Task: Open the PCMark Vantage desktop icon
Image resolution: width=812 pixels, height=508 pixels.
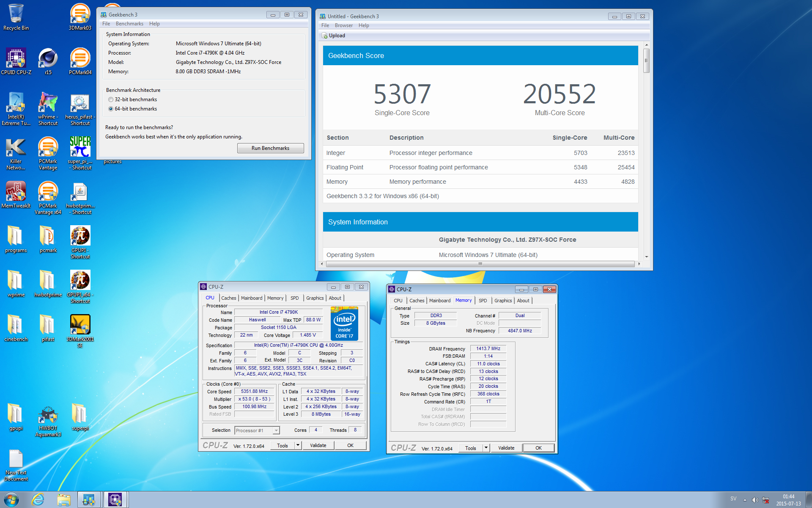Action: [48, 153]
